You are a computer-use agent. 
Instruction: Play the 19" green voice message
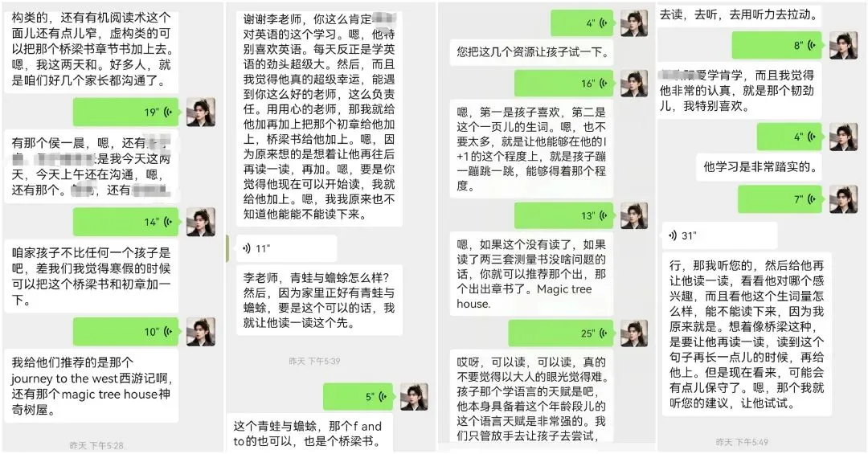coord(125,112)
